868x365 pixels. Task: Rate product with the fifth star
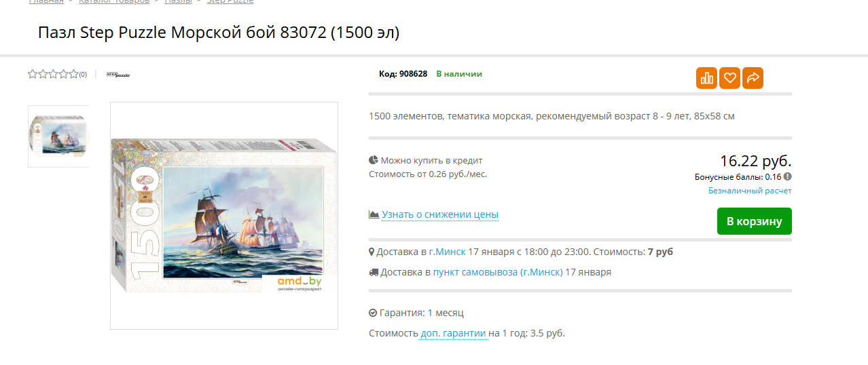point(73,74)
